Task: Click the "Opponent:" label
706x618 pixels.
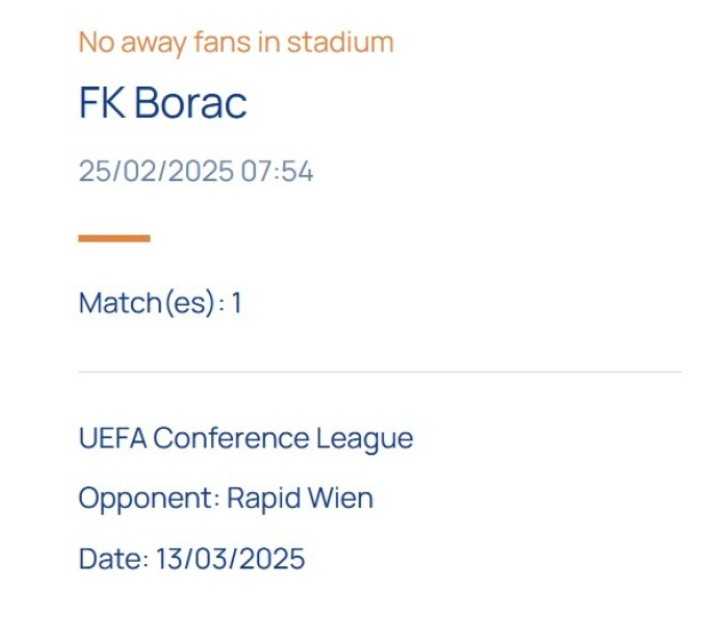Action: tap(148, 498)
